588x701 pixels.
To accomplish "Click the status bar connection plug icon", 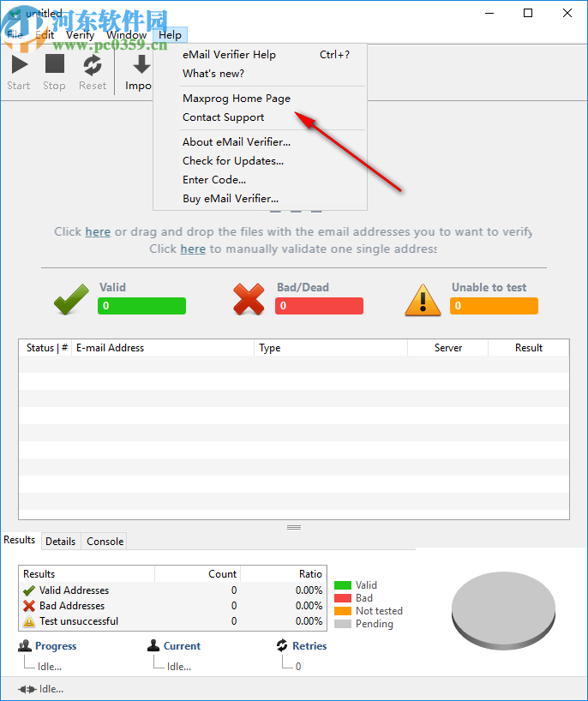I will [27, 689].
